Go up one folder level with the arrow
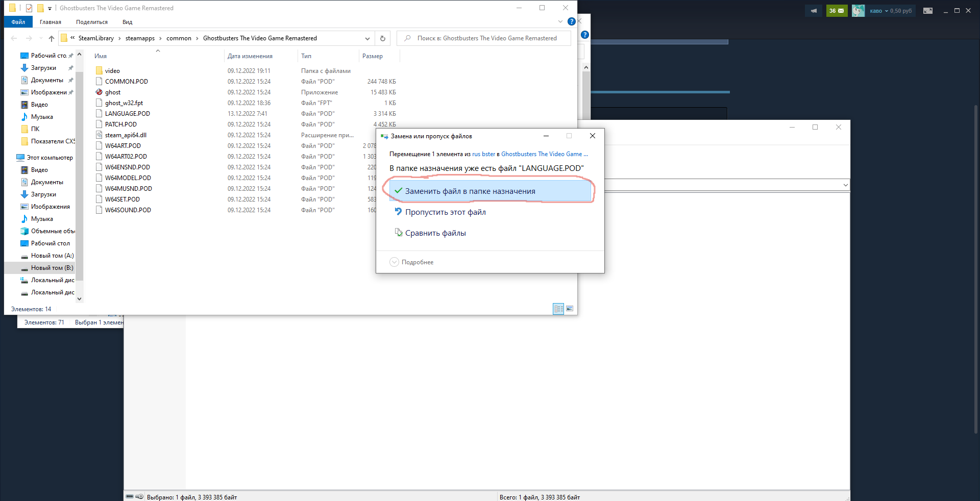This screenshot has height=501, width=980. pos(52,38)
